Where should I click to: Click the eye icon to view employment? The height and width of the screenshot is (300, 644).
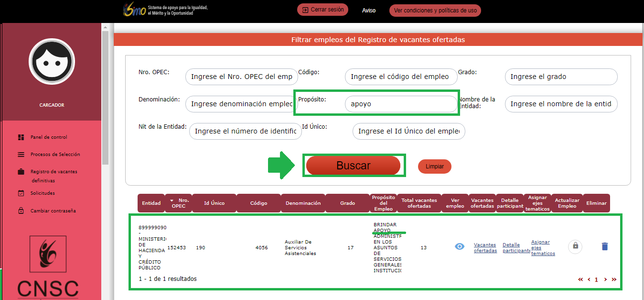click(x=460, y=247)
